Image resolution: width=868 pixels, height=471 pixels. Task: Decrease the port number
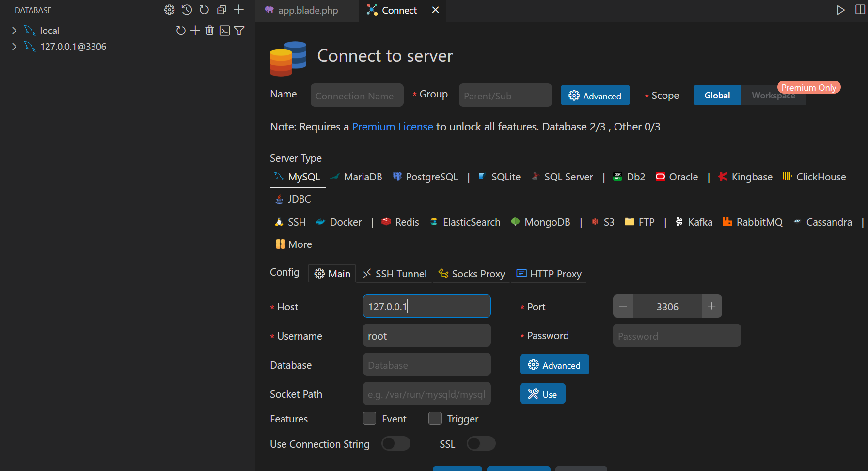[623, 307]
